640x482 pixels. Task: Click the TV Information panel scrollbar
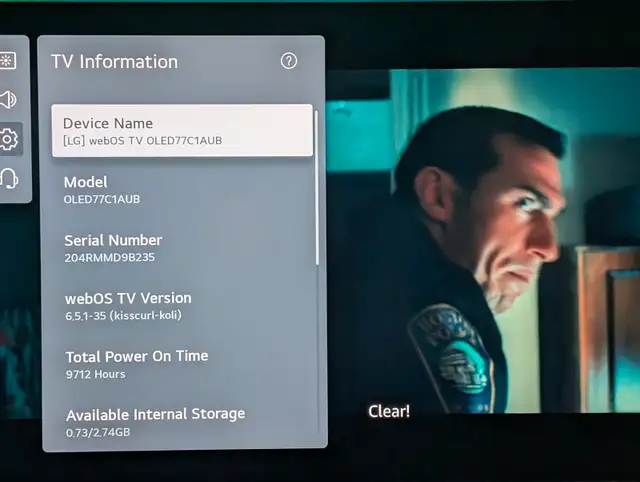317,188
